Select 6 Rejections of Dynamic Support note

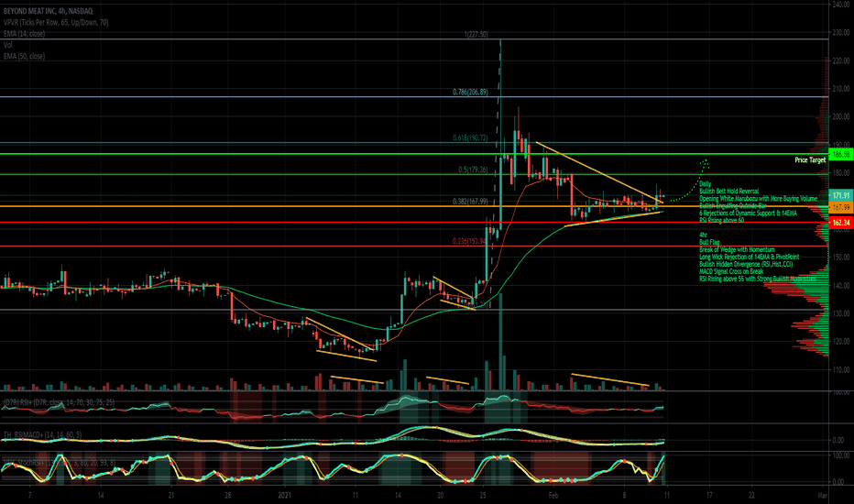[x=748, y=213]
